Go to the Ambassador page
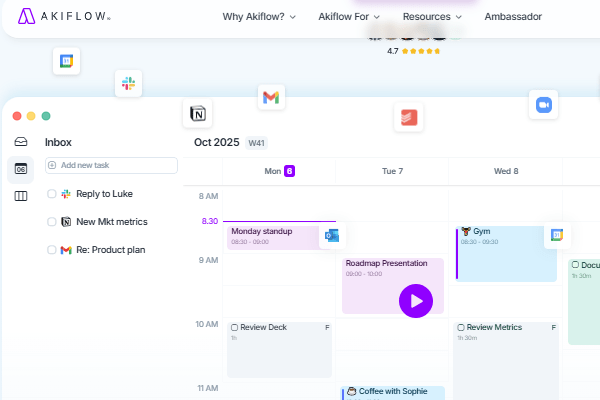 pos(512,17)
